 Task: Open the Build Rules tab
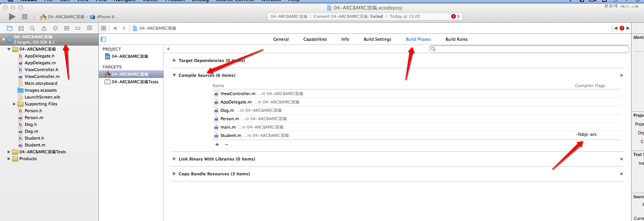click(x=457, y=39)
